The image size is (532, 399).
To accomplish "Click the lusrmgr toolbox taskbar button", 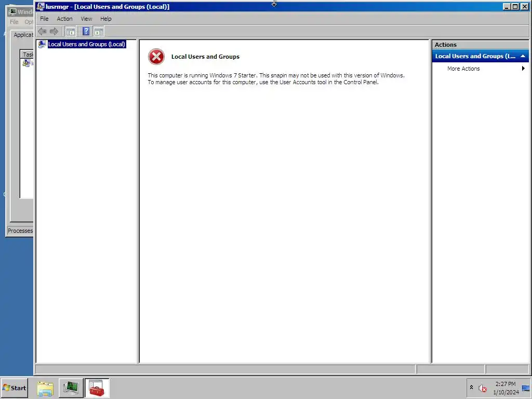I will (x=97, y=388).
